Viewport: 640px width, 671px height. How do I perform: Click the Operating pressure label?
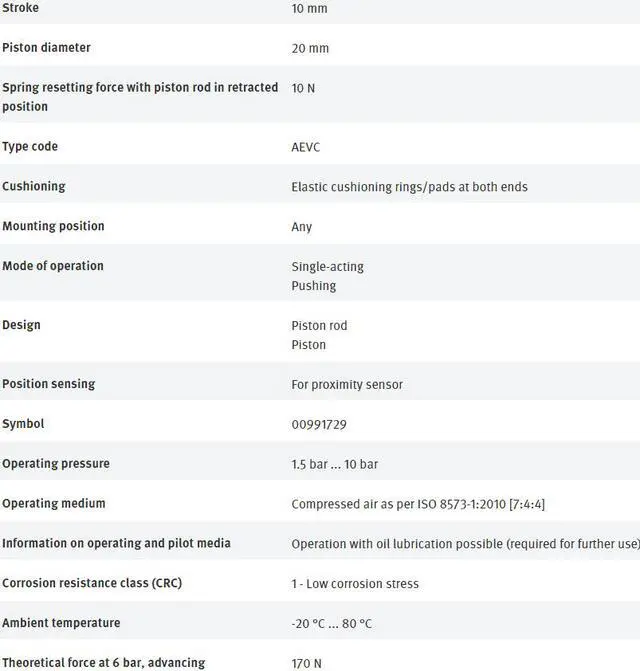(56, 464)
